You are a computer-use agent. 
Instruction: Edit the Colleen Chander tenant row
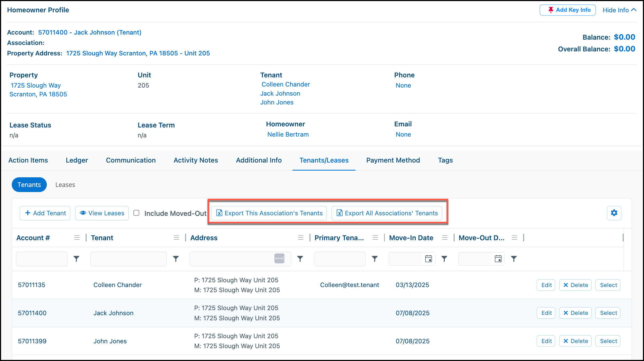click(x=546, y=285)
